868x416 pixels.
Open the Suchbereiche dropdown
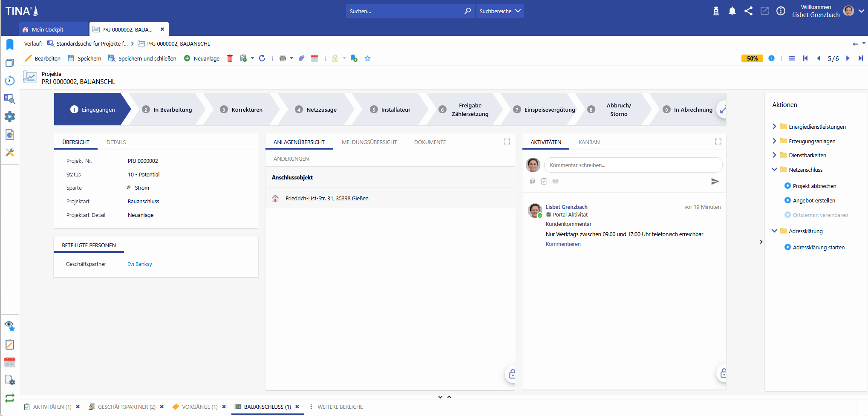click(500, 11)
